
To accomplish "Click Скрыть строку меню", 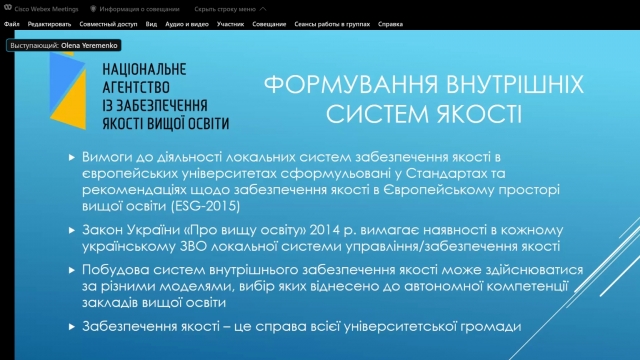I will tap(225, 9).
